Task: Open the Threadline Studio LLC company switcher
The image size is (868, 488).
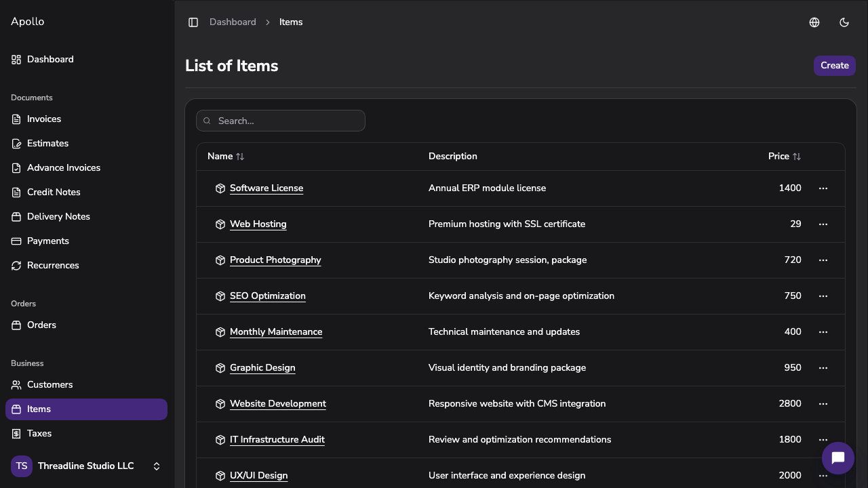Action: pos(86,466)
